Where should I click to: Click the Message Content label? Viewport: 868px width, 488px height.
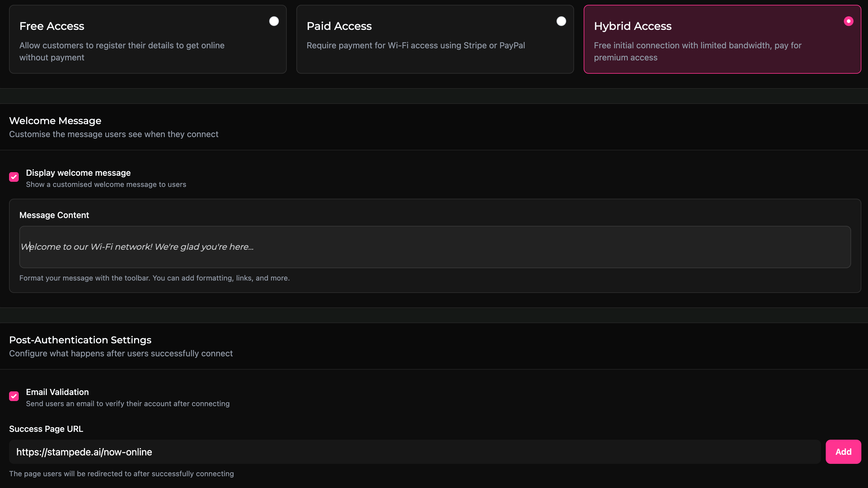(x=54, y=215)
